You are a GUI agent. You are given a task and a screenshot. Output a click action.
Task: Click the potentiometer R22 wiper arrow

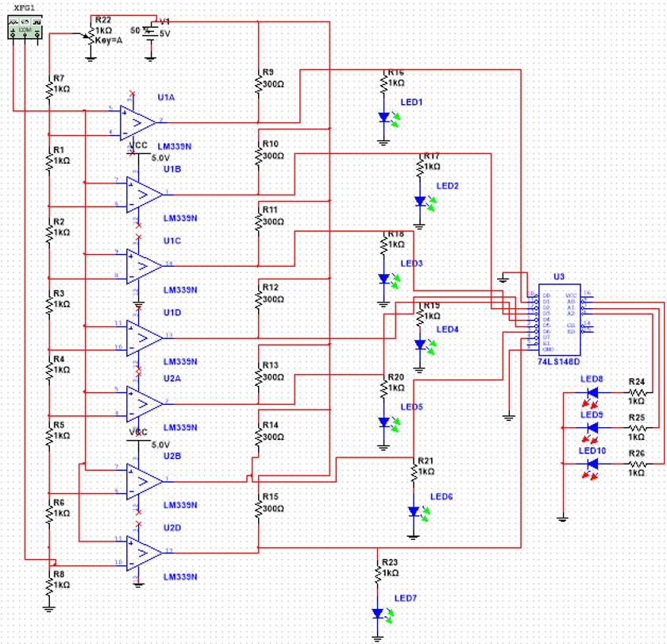86,37
